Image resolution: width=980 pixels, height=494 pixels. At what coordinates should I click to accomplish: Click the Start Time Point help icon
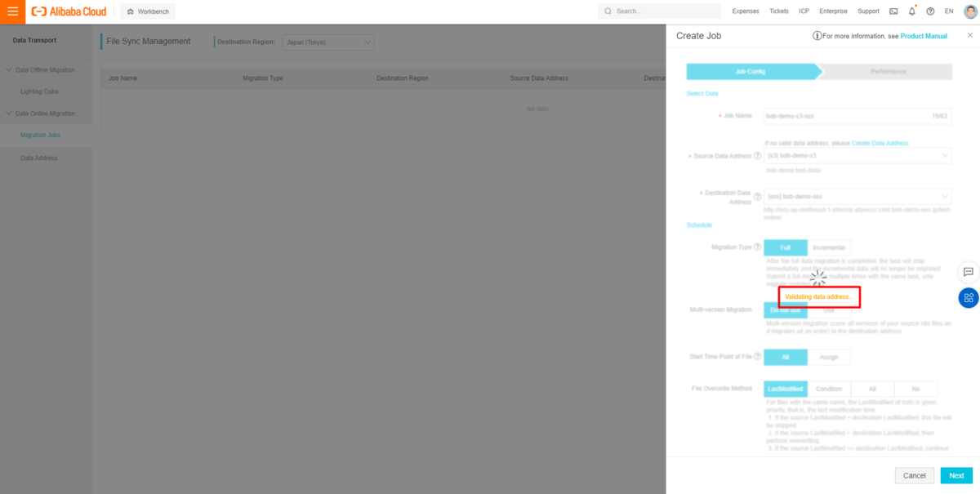pos(758,357)
